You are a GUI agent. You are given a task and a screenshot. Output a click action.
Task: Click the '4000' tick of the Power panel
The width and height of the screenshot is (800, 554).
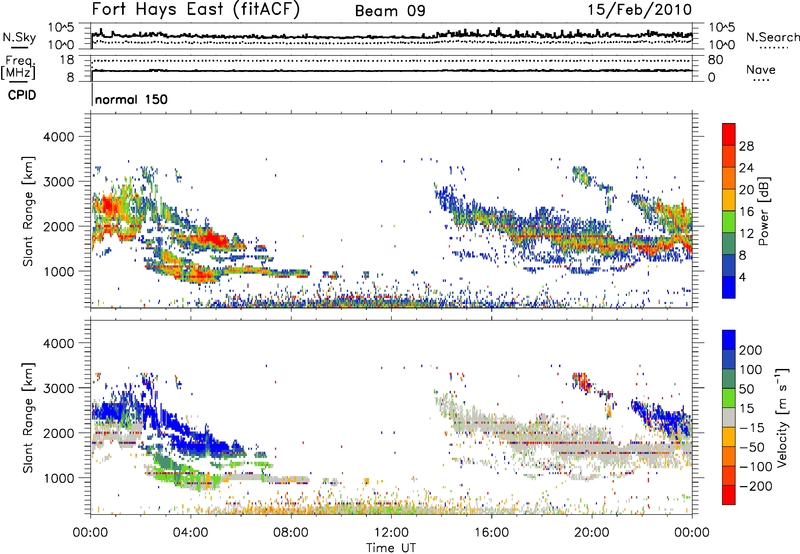tap(58, 137)
